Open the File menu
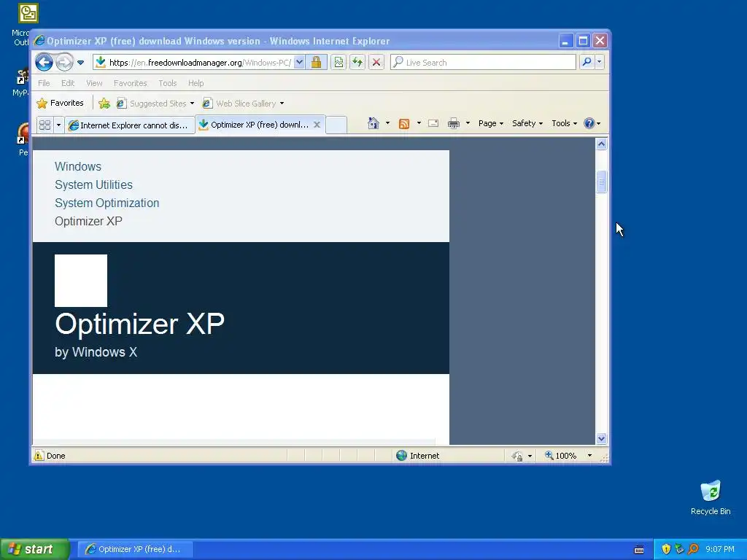The height and width of the screenshot is (560, 747). [44, 83]
